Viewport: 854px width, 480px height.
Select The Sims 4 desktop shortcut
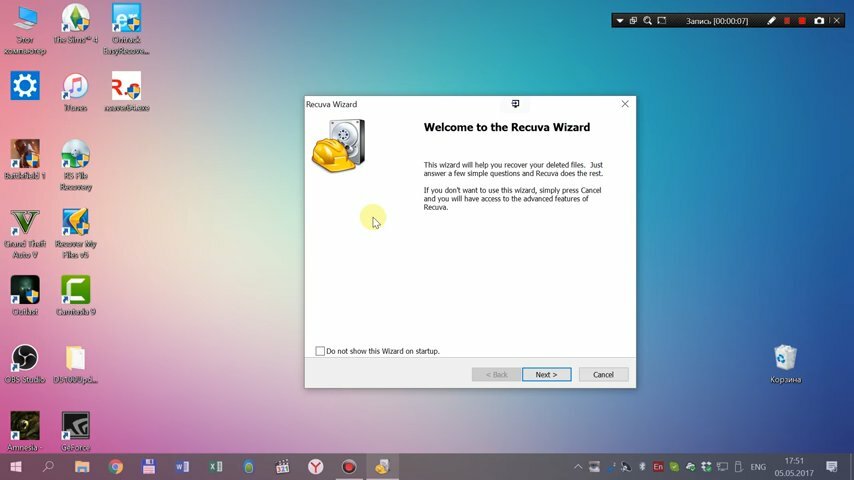[76, 25]
